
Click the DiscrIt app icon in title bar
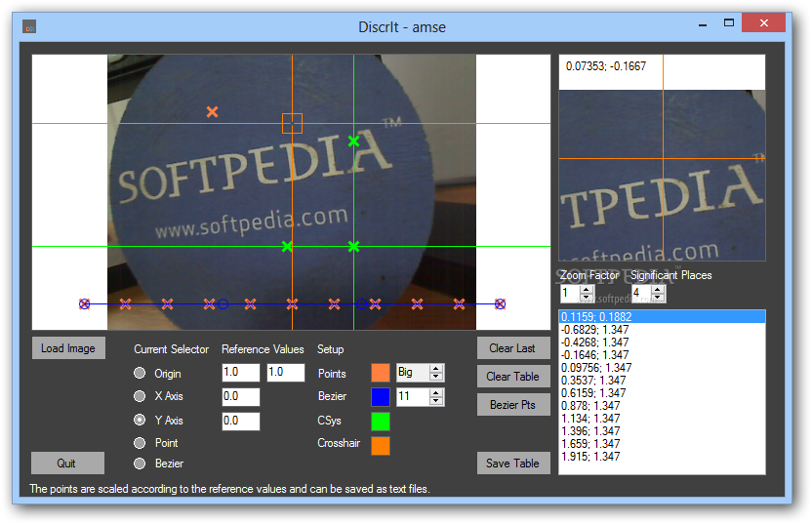click(x=29, y=26)
